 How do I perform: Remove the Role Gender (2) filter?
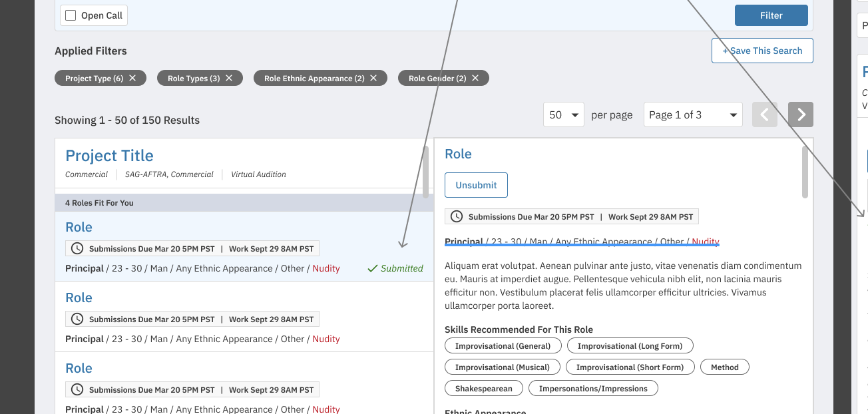click(475, 78)
